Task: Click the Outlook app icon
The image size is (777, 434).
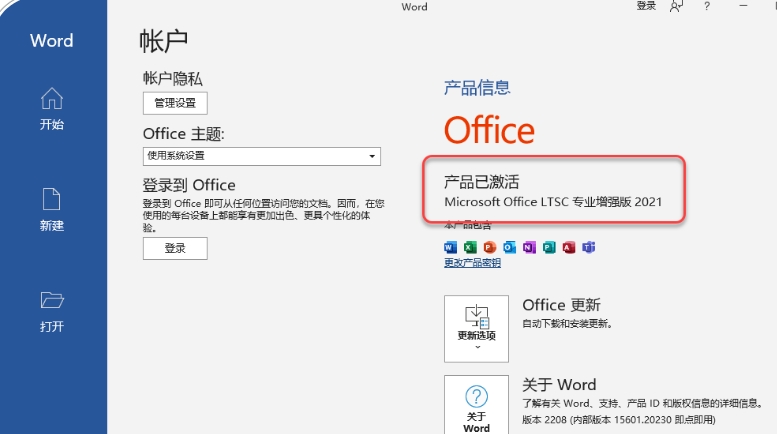Action: pyautogui.click(x=509, y=247)
